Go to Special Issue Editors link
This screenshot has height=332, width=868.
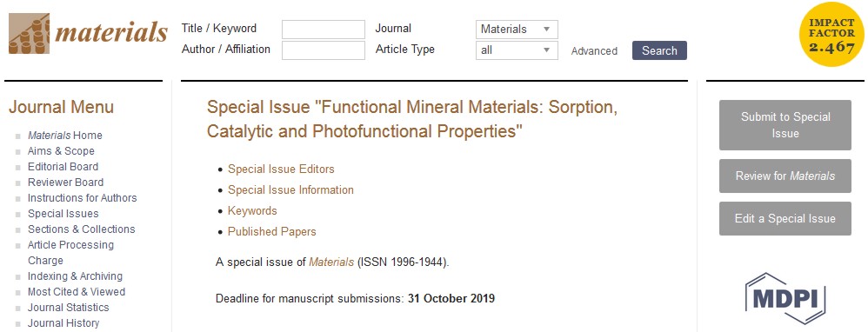tap(281, 169)
